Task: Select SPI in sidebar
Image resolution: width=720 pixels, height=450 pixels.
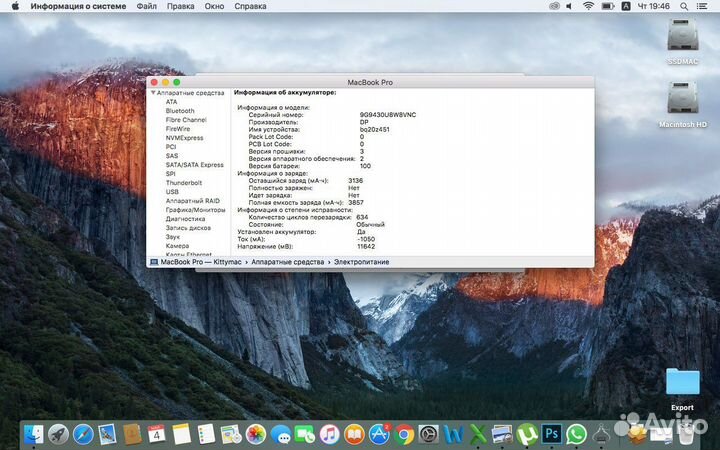Action: pos(170,174)
